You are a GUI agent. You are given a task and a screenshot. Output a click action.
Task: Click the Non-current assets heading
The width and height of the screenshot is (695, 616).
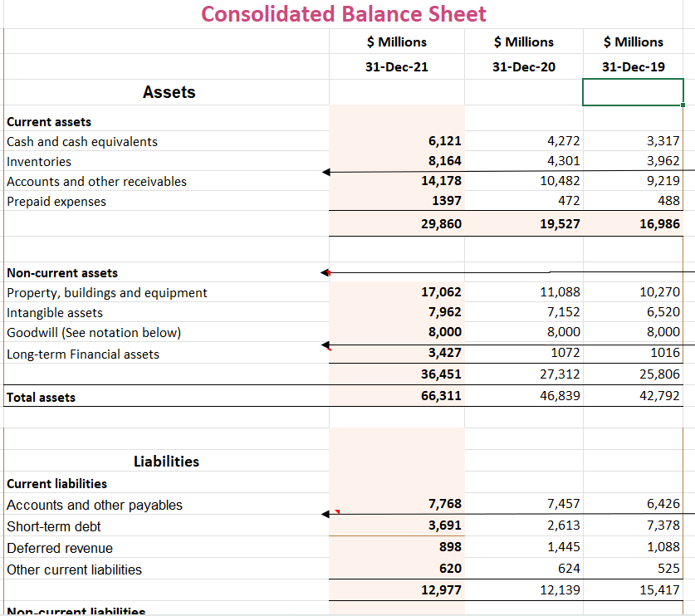click(62, 273)
